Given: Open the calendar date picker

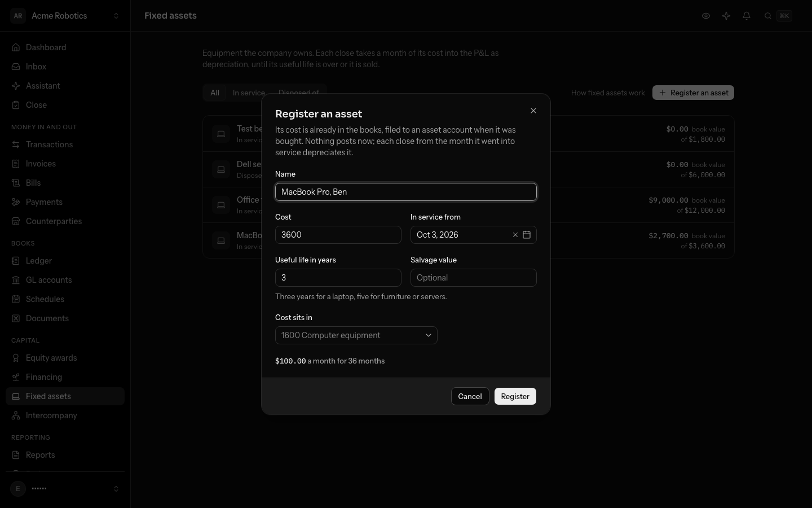Looking at the screenshot, I should (527, 235).
